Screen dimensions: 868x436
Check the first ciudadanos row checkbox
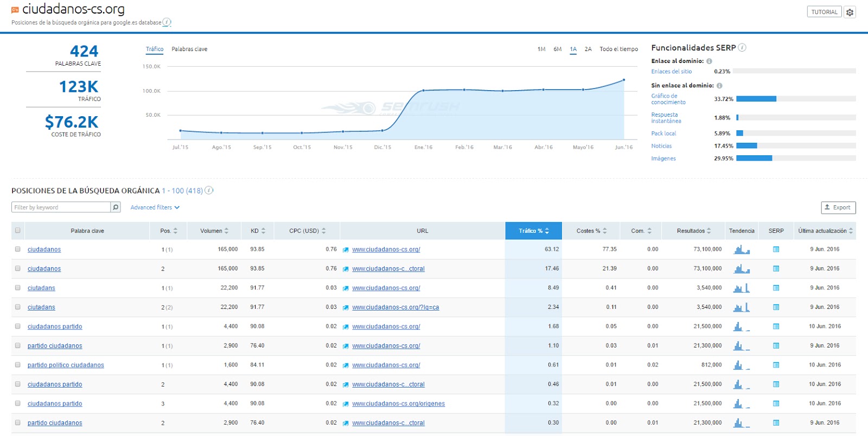[18, 249]
